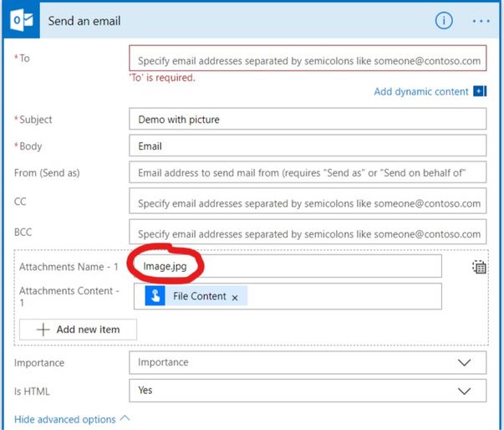This screenshot has height=430, width=504.
Task: Click the CC address field
Action: [x=308, y=201]
